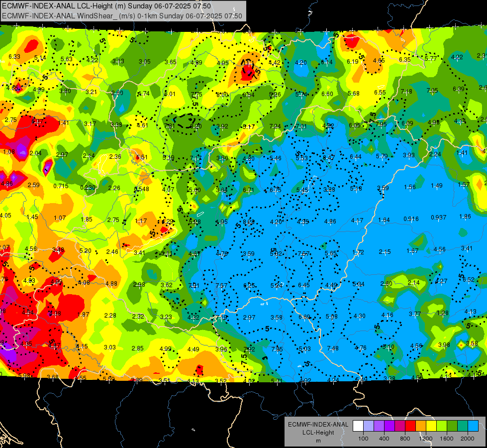Click legend text 'ECMWF-INDEX-ANAL'
487x448 pixels.
318,425
